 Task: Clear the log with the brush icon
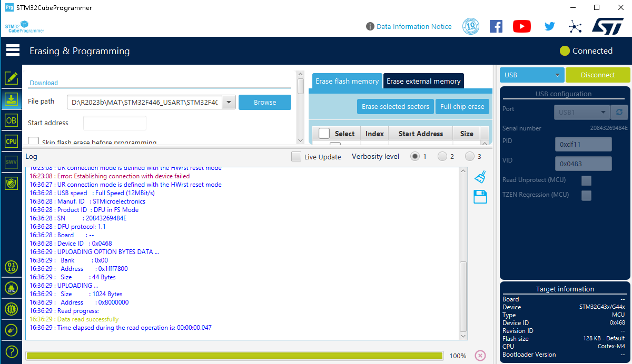point(480,177)
